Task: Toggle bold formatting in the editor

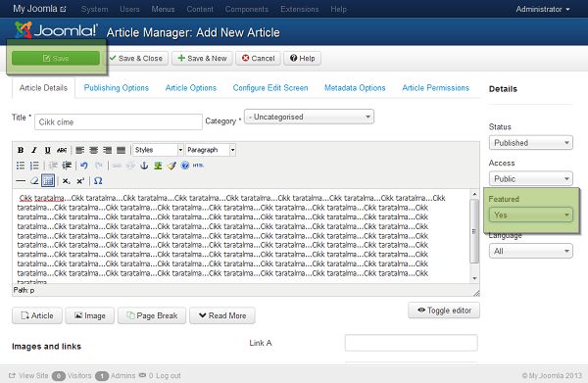Action: (x=21, y=150)
